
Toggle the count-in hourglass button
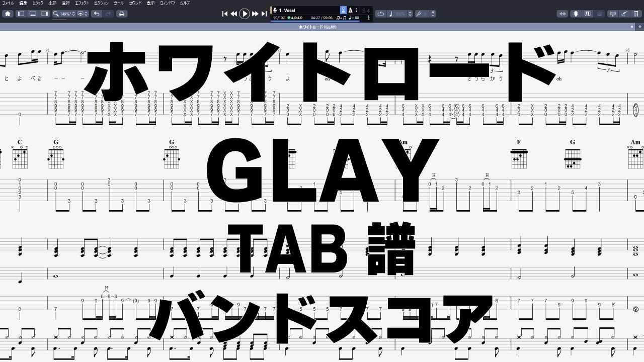tap(343, 10)
